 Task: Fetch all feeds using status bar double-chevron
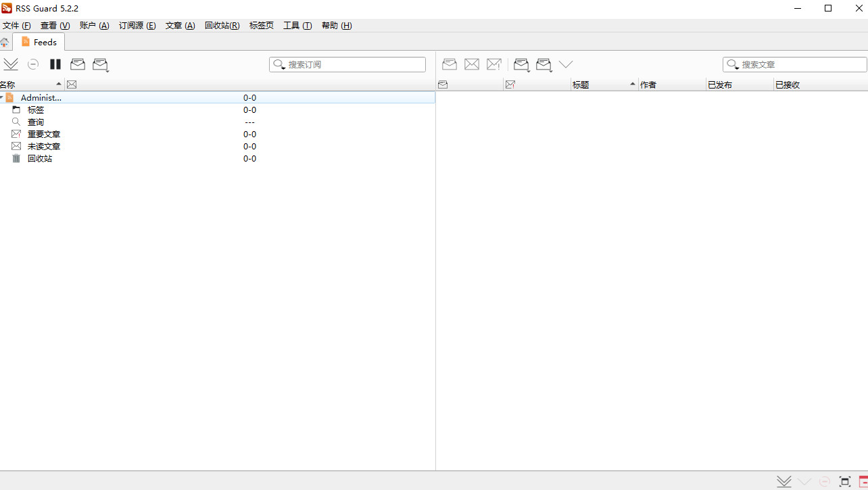click(x=784, y=481)
